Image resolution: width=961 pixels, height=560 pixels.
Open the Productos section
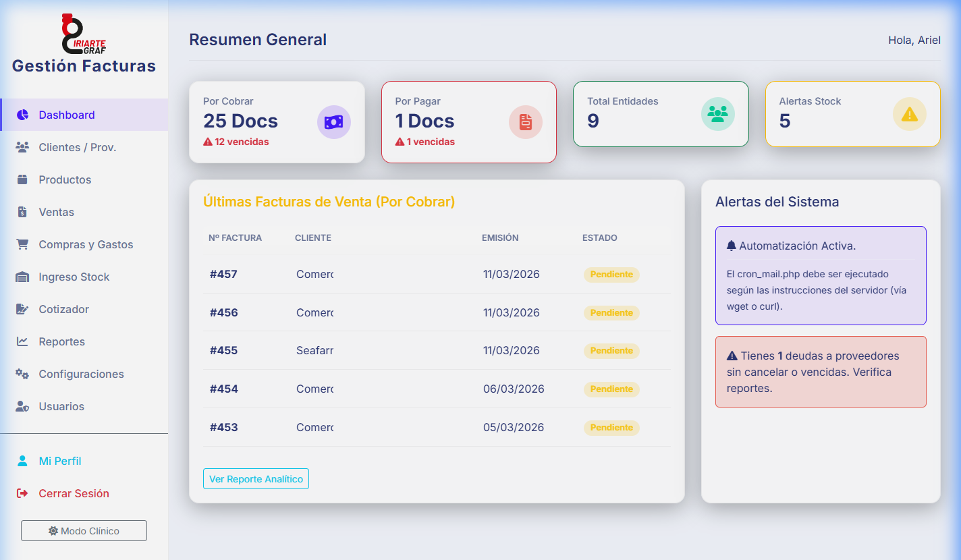click(x=84, y=179)
